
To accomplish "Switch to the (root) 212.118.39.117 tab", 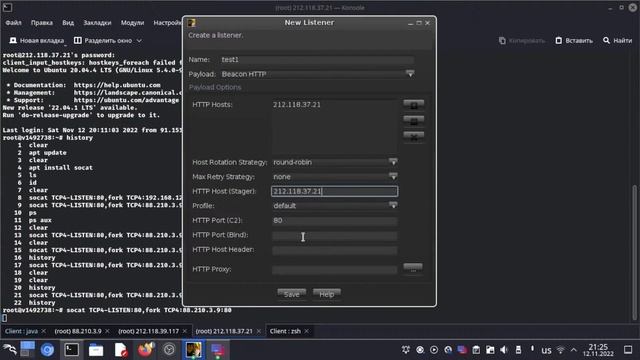I will click(149, 331).
